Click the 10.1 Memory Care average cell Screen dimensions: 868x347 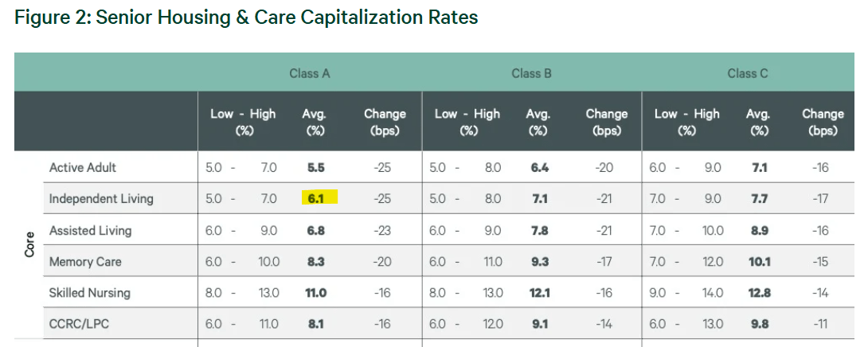point(759,261)
